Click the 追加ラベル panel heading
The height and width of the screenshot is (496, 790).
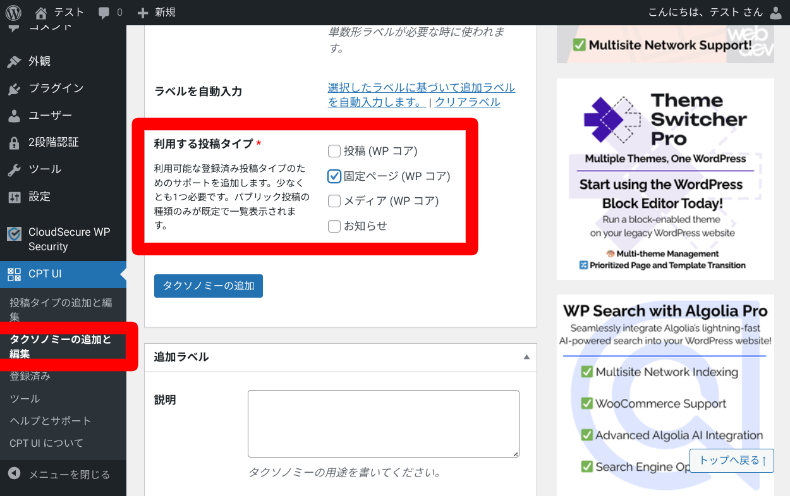181,357
